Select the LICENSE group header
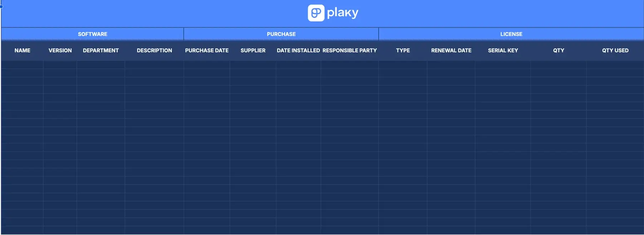The width and height of the screenshot is (644, 235). pos(511,34)
